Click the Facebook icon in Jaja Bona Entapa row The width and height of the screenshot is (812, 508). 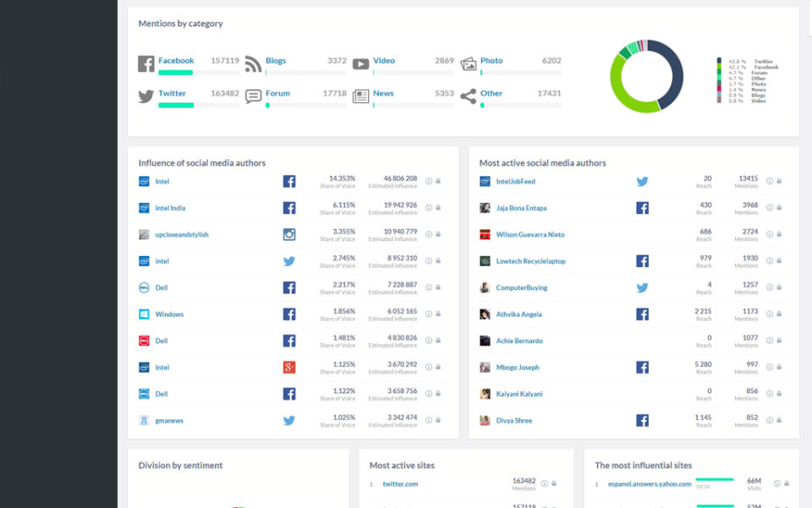pyautogui.click(x=642, y=208)
